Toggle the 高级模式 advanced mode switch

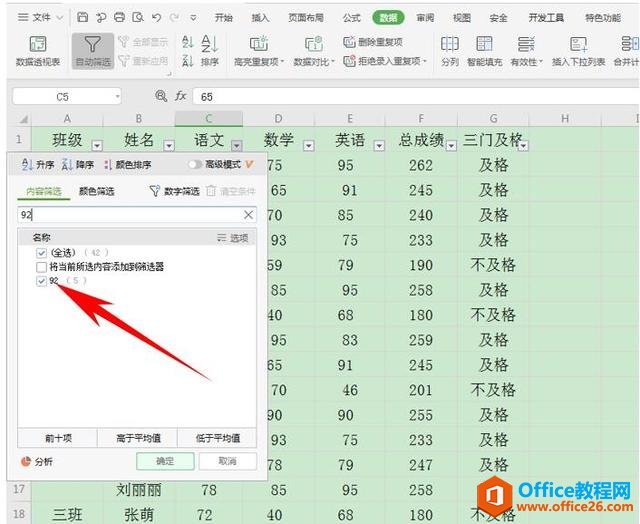click(x=195, y=164)
